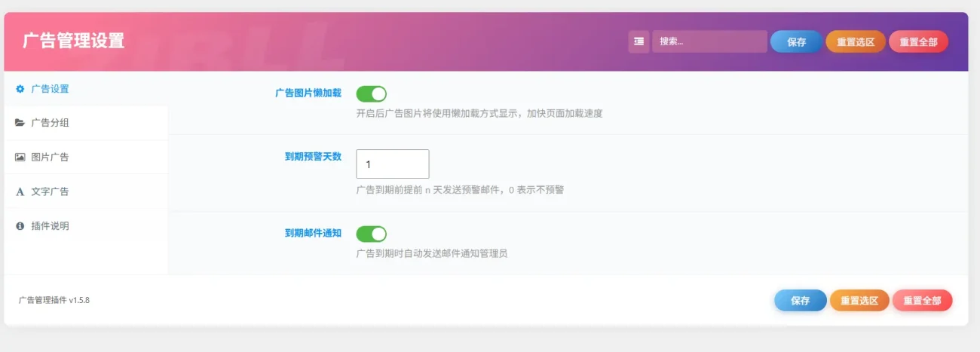Click the bottom 重置全部 button
The height and width of the screenshot is (352, 980).
922,301
